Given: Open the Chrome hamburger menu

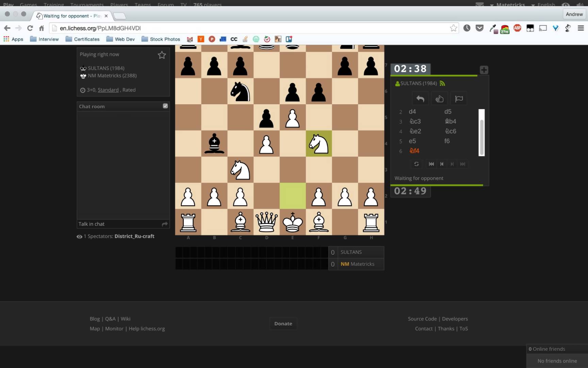Looking at the screenshot, I should [x=581, y=28].
